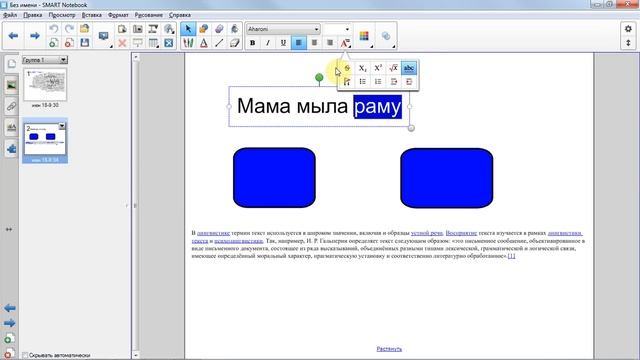Choose the Select arrow tool

(188, 29)
